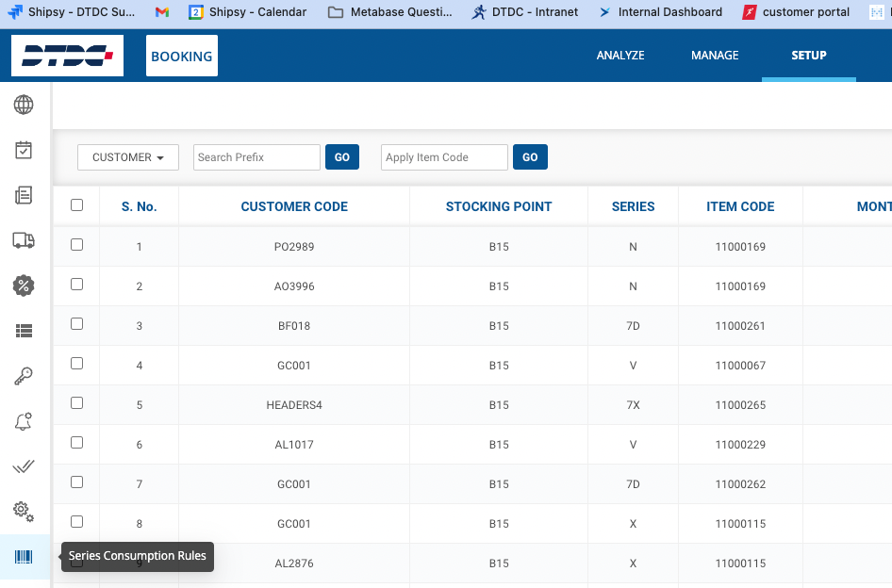The image size is (892, 588).
Task: Switch to the ANALYZE tab
Action: [x=620, y=56]
